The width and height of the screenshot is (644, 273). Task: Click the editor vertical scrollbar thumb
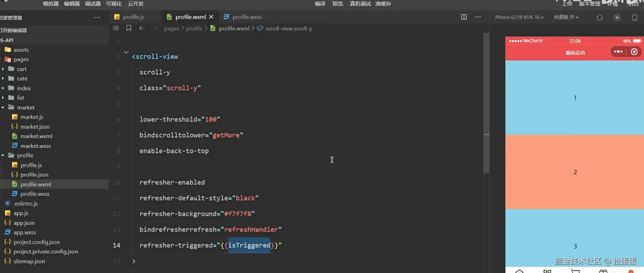[486, 103]
